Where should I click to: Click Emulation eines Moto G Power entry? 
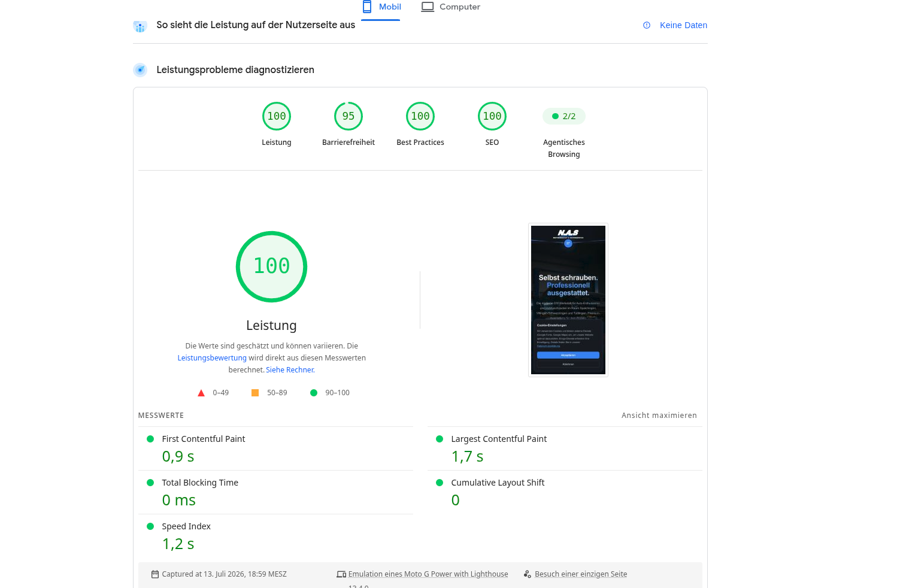click(x=428, y=574)
